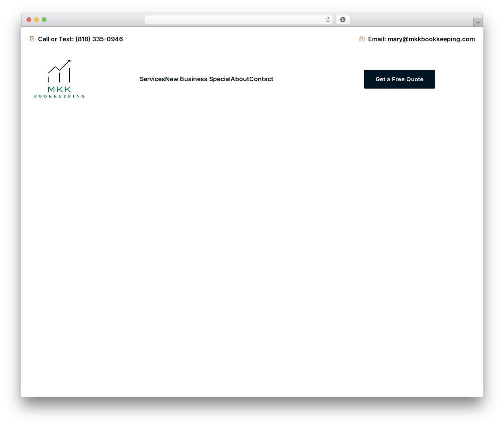
Task: Click the phone icon beside Call or Text
Action: [32, 39]
